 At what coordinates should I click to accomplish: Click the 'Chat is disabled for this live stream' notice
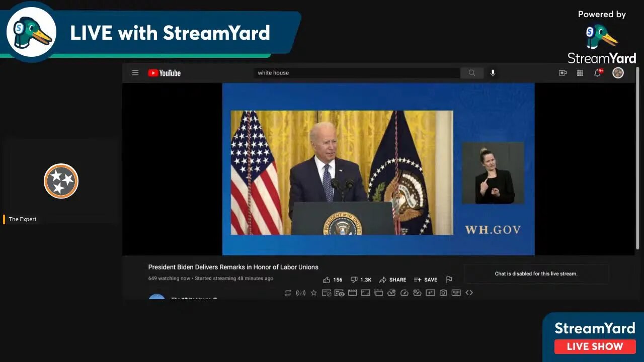[x=536, y=274]
